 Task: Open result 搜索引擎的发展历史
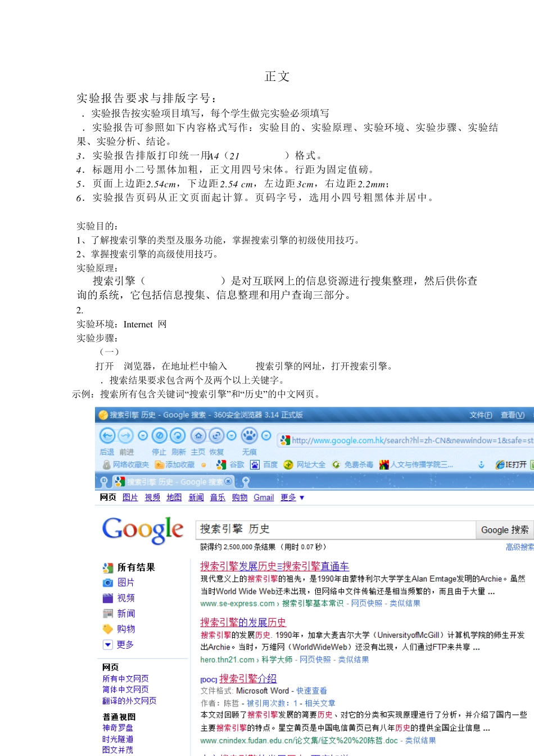243,622
